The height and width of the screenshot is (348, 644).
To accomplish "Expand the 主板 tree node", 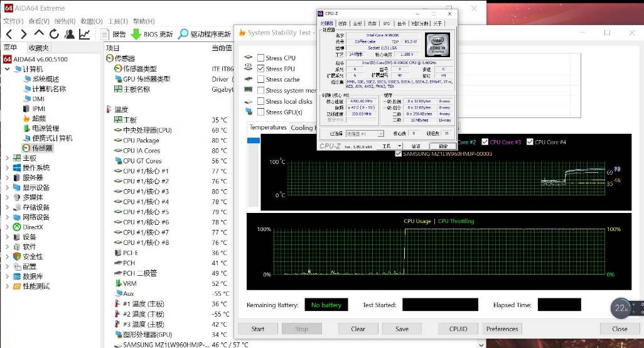I will coord(7,158).
